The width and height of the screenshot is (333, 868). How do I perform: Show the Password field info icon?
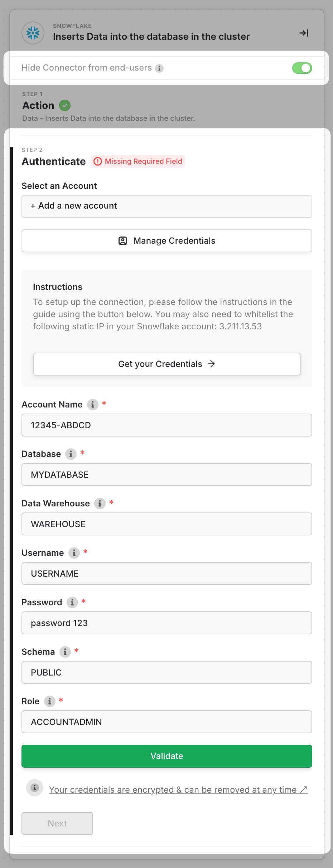pyautogui.click(x=72, y=602)
